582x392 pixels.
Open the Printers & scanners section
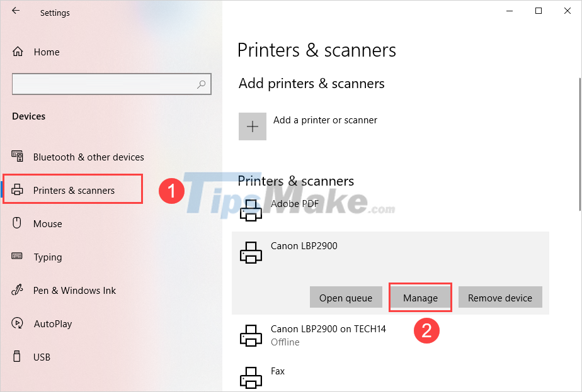pos(74,191)
